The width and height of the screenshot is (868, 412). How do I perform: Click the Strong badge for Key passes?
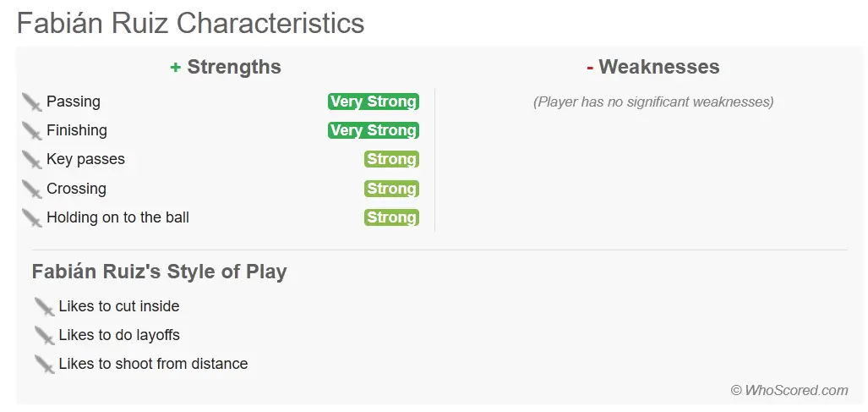tap(391, 159)
